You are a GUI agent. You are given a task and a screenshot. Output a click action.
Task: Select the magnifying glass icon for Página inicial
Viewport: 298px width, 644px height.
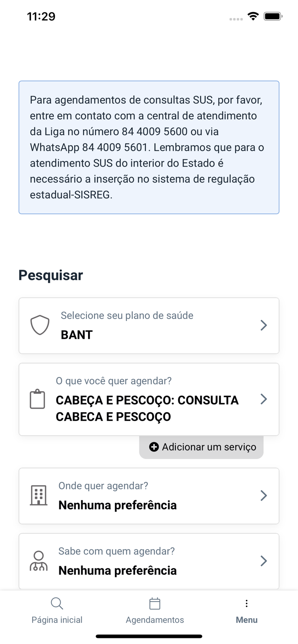(57, 603)
